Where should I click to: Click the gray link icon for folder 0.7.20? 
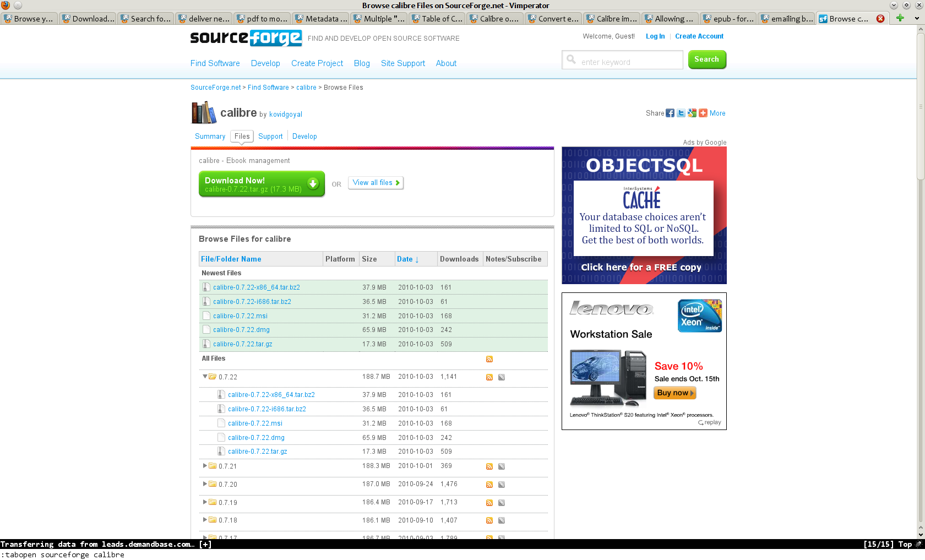coord(502,485)
